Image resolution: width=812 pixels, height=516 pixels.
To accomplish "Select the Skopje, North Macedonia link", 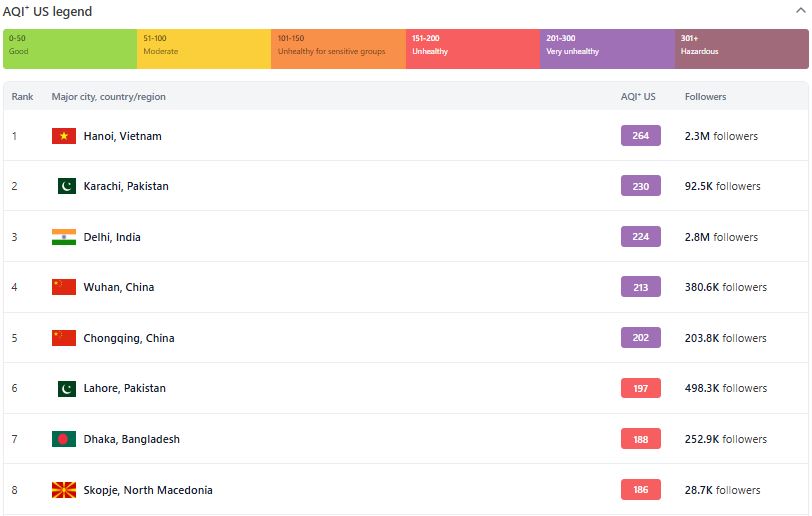I will click(x=148, y=490).
